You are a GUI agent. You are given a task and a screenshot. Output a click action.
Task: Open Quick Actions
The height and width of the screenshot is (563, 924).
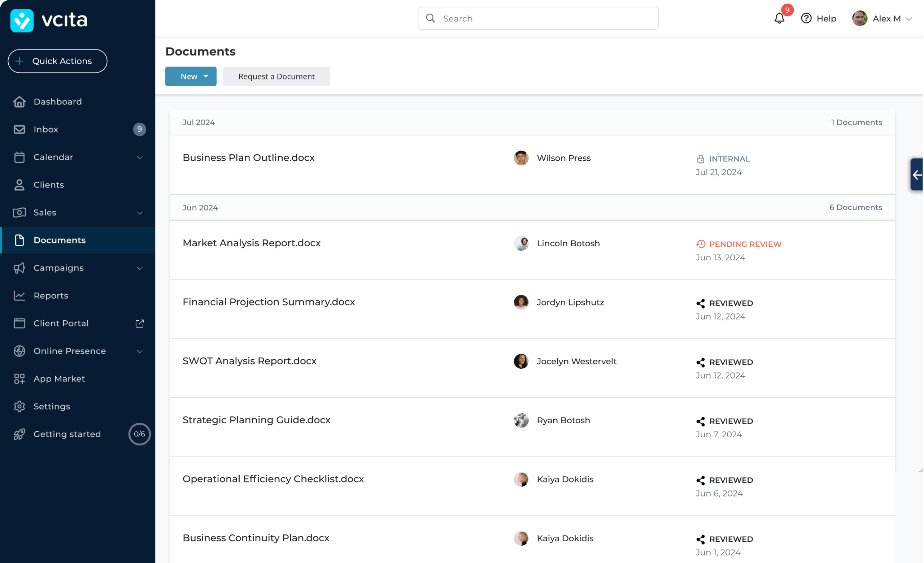tap(57, 61)
